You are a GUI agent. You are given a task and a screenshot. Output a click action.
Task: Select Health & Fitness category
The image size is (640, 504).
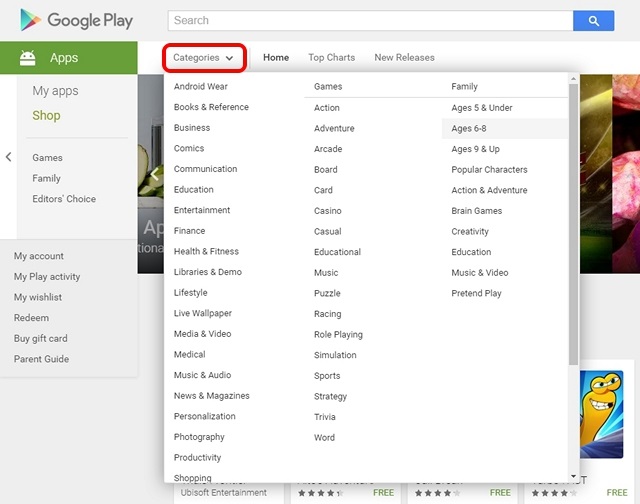point(206,251)
